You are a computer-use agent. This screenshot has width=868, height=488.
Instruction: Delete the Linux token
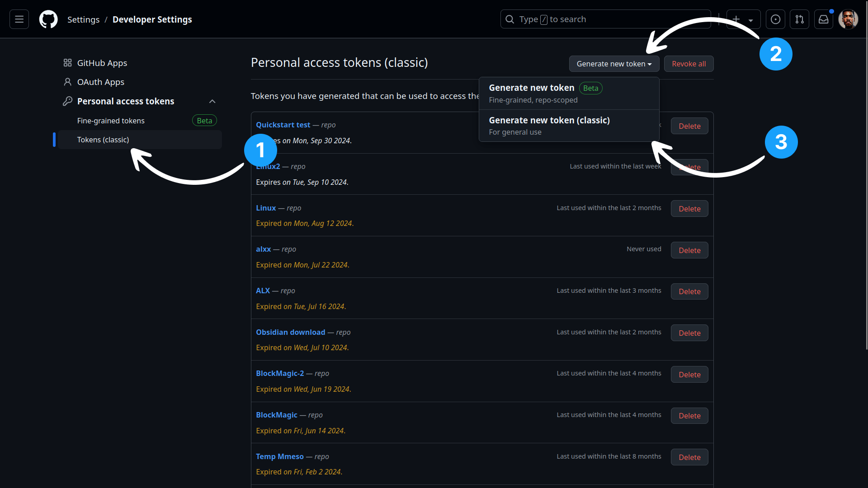pyautogui.click(x=689, y=209)
